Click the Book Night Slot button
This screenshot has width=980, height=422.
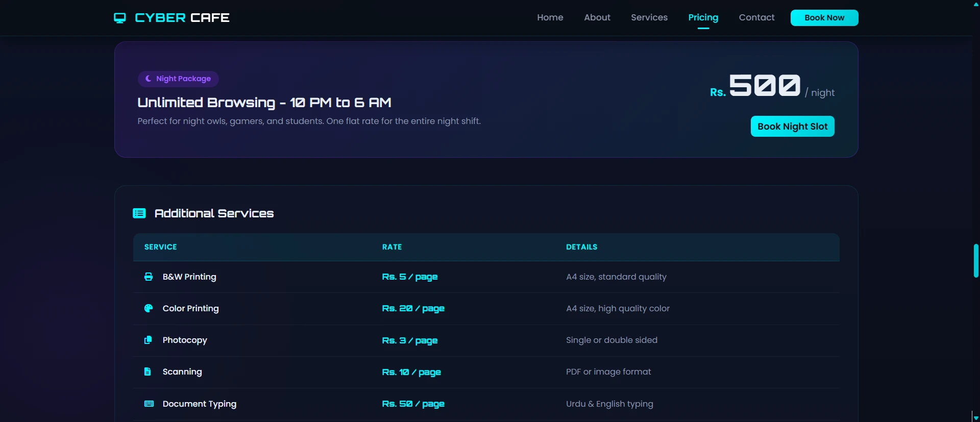[x=793, y=127]
